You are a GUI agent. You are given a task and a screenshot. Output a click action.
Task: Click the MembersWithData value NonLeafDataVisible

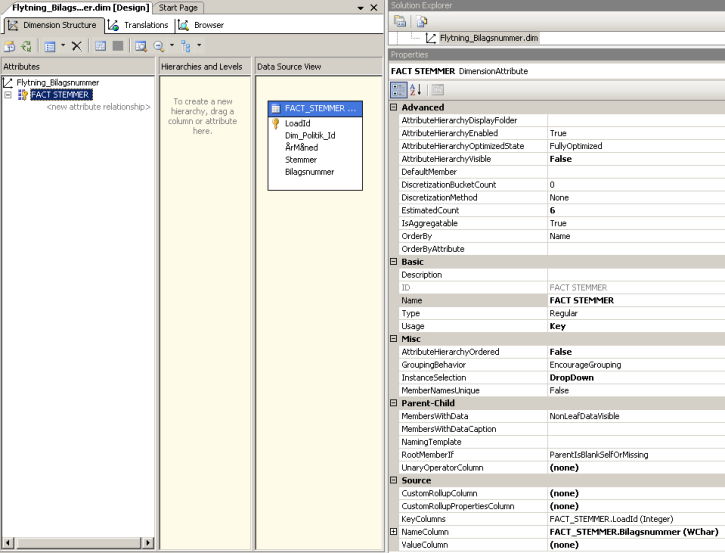[584, 416]
